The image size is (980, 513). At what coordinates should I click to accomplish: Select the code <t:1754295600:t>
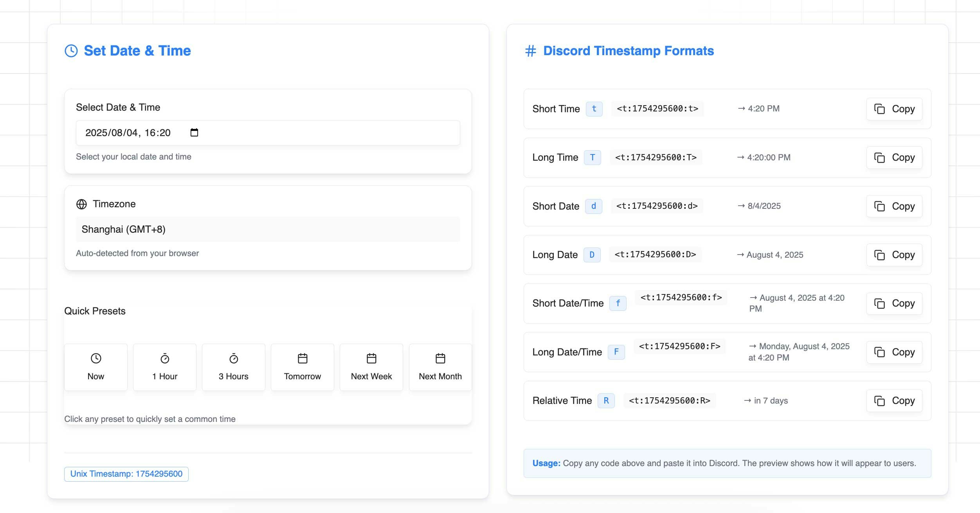(x=658, y=109)
